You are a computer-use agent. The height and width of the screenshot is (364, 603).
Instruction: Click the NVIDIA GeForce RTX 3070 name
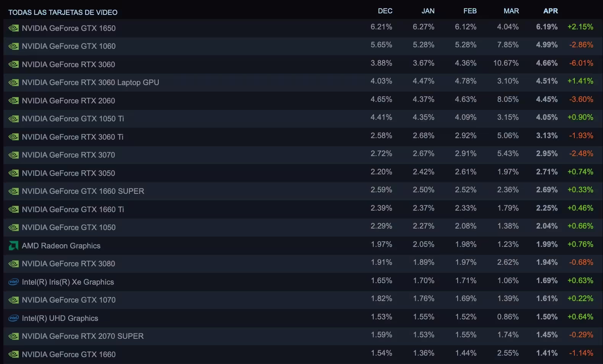click(x=68, y=155)
